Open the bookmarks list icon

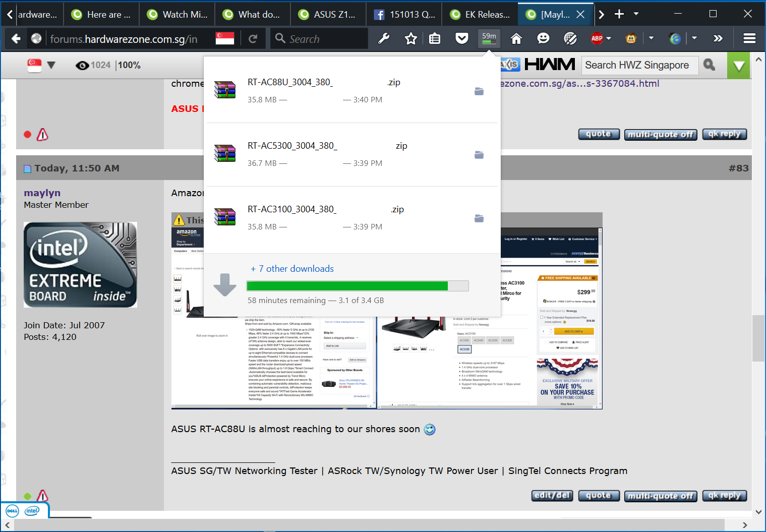point(435,38)
